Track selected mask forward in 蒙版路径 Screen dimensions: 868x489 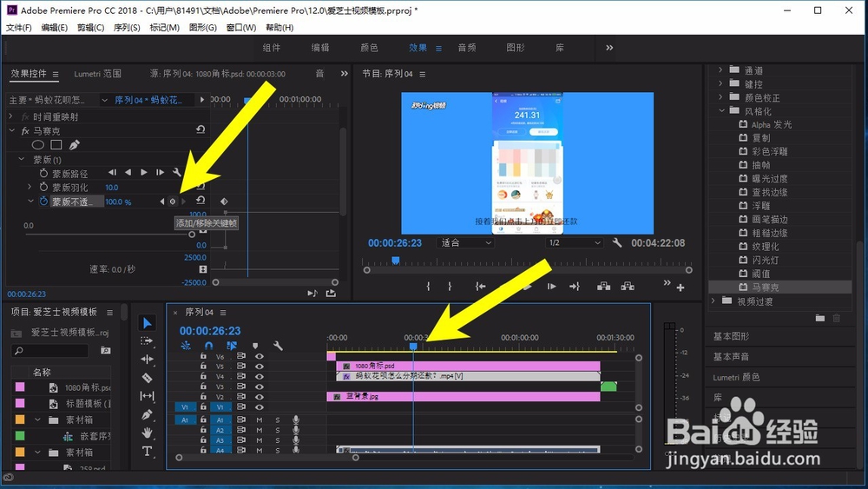click(x=144, y=172)
